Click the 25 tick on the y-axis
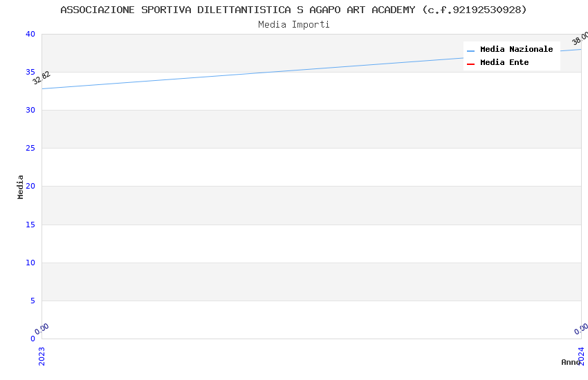Image resolution: width=588 pixels, height=380 pixels. [30, 148]
